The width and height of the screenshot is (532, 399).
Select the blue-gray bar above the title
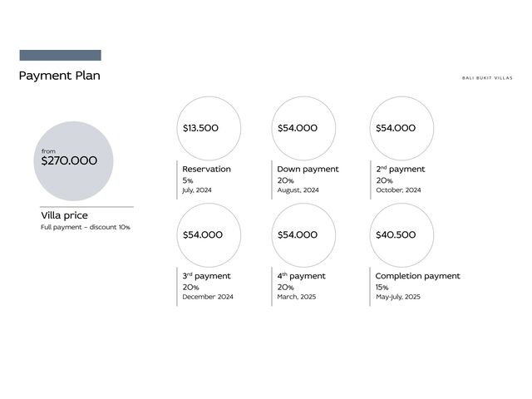pos(60,55)
